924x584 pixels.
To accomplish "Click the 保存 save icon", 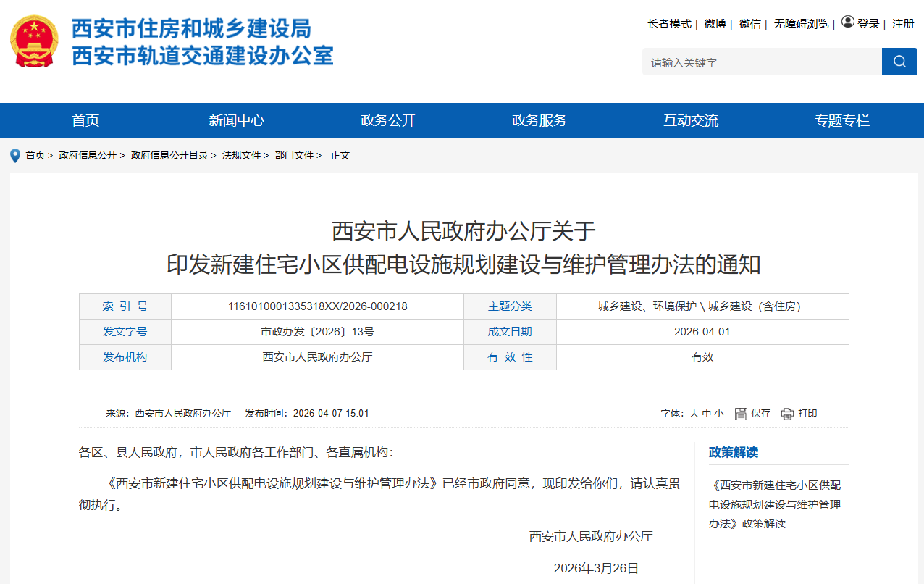I will pyautogui.click(x=741, y=413).
